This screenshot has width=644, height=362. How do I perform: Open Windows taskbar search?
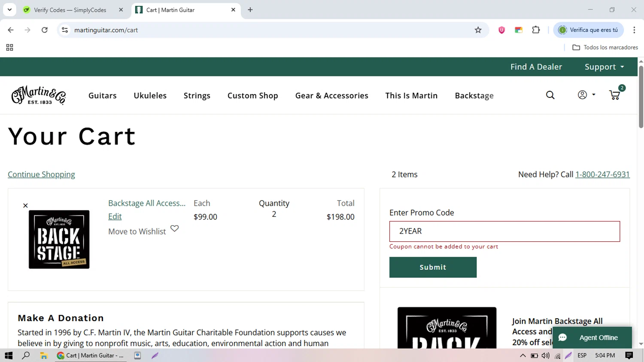[x=26, y=356]
